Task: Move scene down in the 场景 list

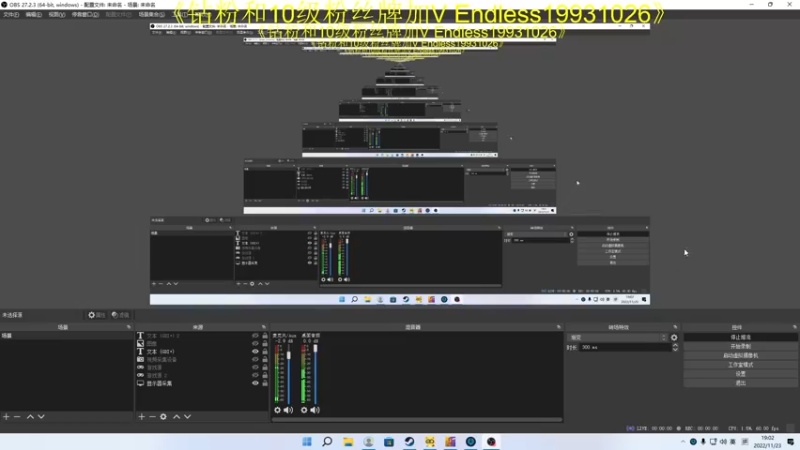Action: [41, 417]
